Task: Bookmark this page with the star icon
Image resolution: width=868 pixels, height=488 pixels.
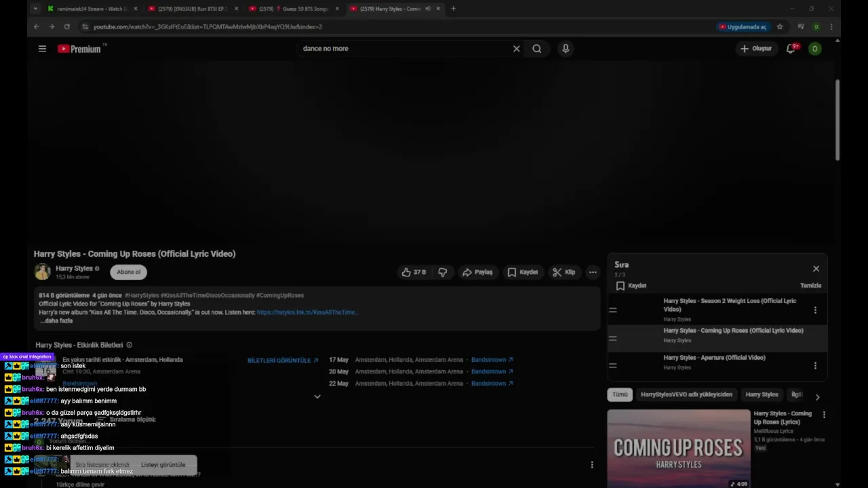Action: [780, 26]
